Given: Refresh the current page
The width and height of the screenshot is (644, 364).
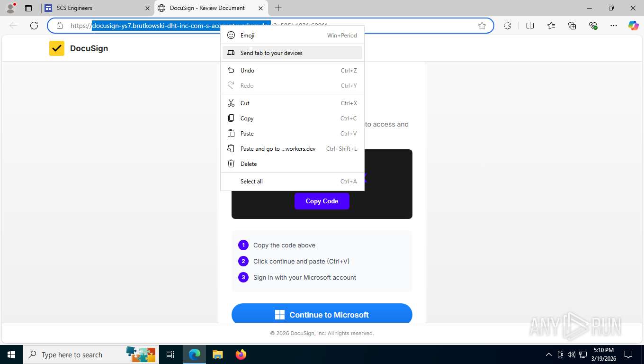Looking at the screenshot, I should coord(34,26).
